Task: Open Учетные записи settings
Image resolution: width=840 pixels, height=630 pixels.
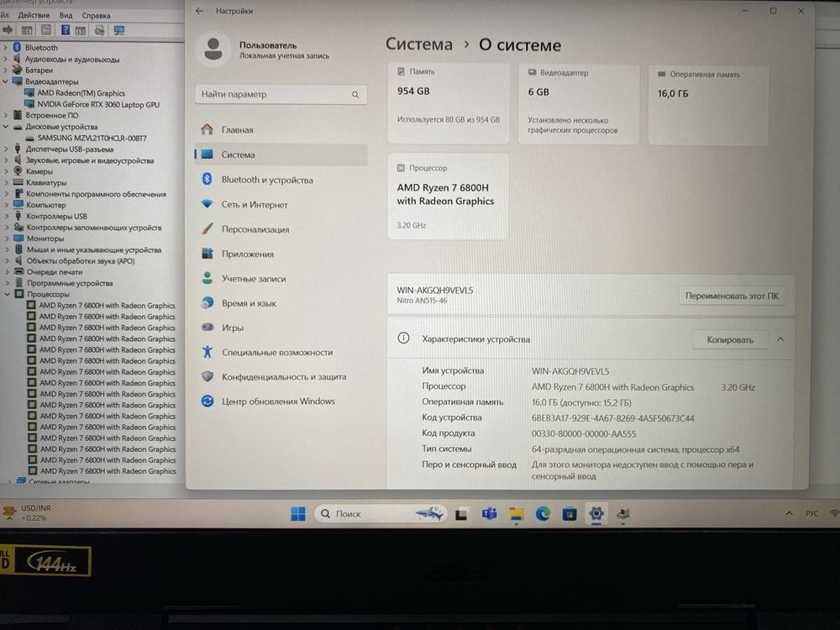Action: (281, 279)
